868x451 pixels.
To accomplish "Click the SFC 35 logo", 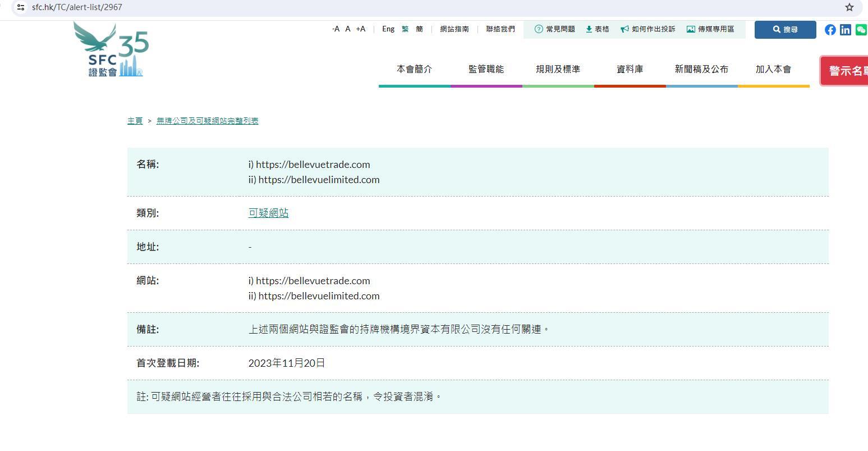I will pyautogui.click(x=111, y=50).
